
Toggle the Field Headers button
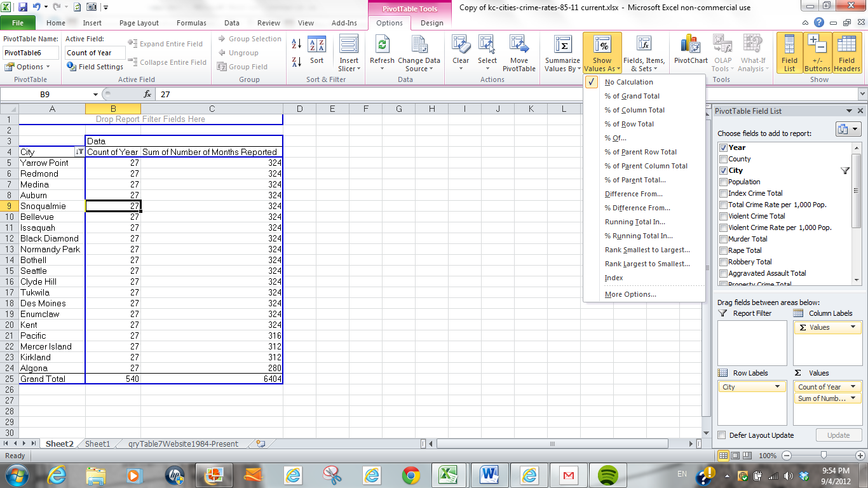846,53
